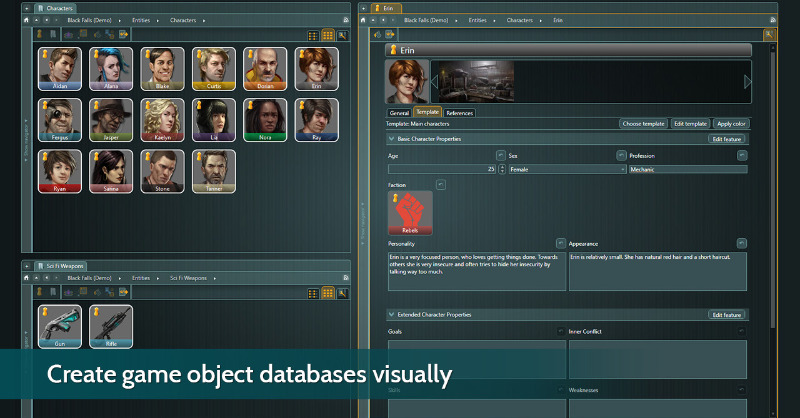Select the Erin panel tab
The width and height of the screenshot is (800, 418).
point(387,8)
